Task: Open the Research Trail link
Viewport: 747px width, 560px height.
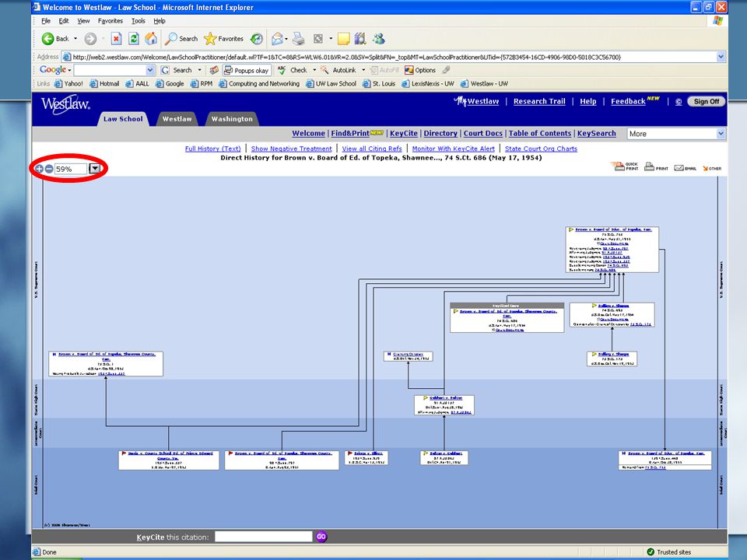Action: tap(539, 101)
